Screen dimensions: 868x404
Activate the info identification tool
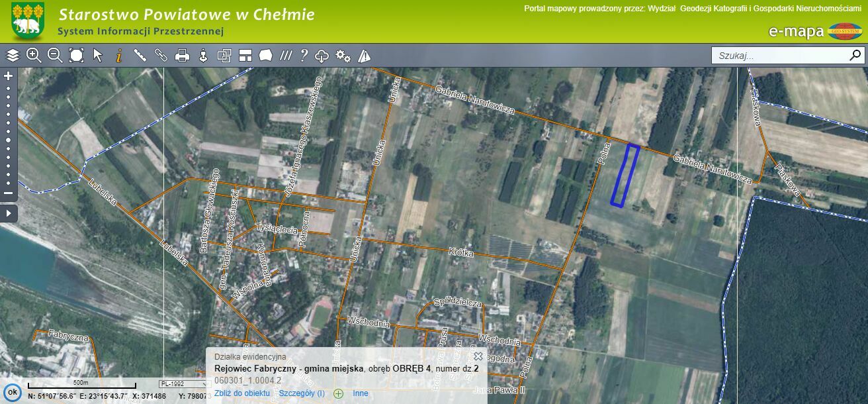[x=119, y=55]
